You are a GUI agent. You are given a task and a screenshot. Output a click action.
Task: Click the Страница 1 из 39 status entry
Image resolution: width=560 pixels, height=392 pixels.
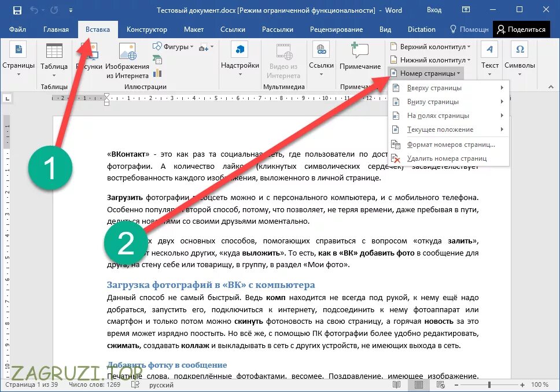click(x=31, y=385)
